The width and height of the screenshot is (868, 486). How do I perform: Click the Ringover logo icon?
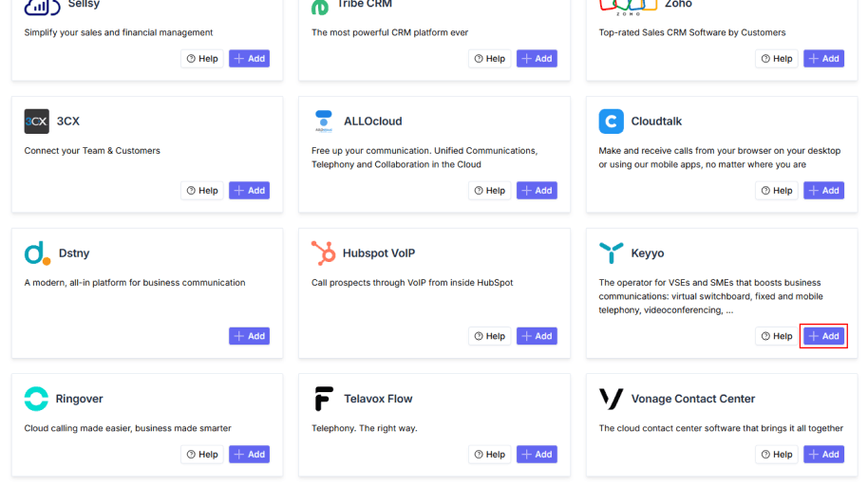tap(36, 399)
